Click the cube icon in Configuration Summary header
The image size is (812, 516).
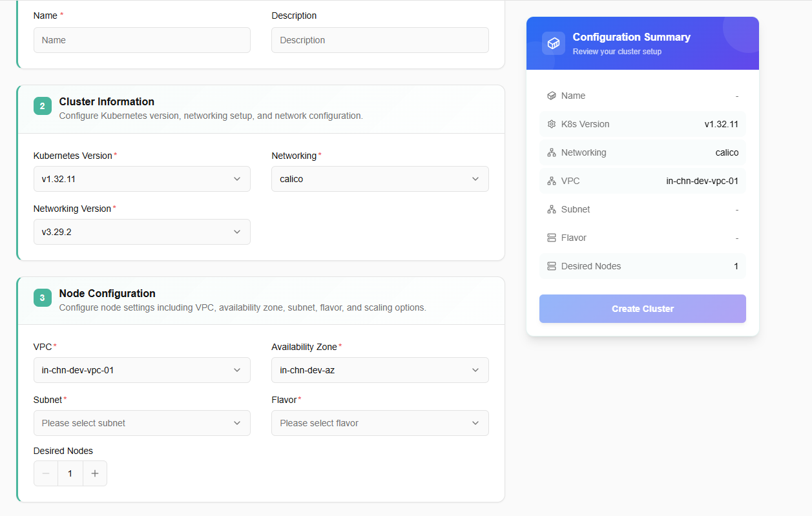[553, 43]
